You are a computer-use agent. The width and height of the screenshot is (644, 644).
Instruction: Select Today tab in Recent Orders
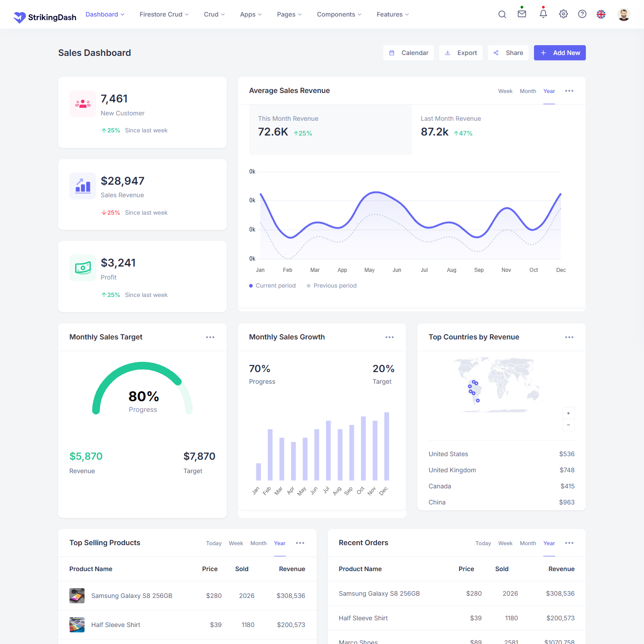[x=483, y=543]
